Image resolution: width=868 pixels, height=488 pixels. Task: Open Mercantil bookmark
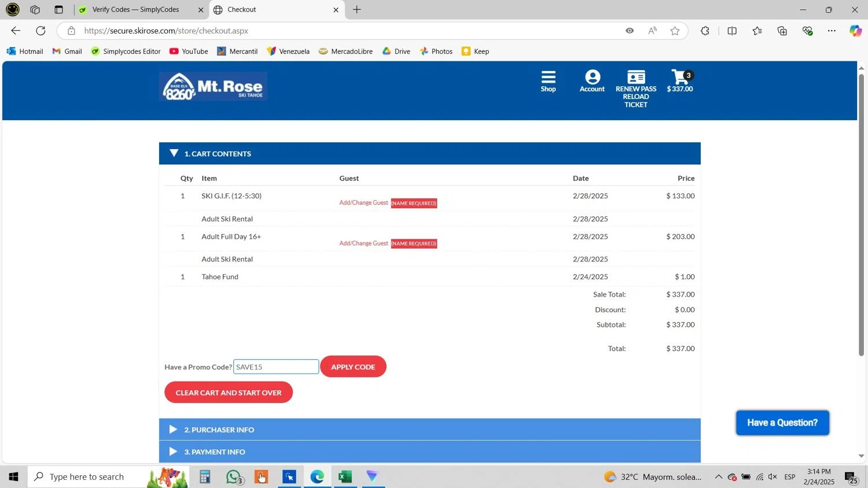tap(237, 51)
